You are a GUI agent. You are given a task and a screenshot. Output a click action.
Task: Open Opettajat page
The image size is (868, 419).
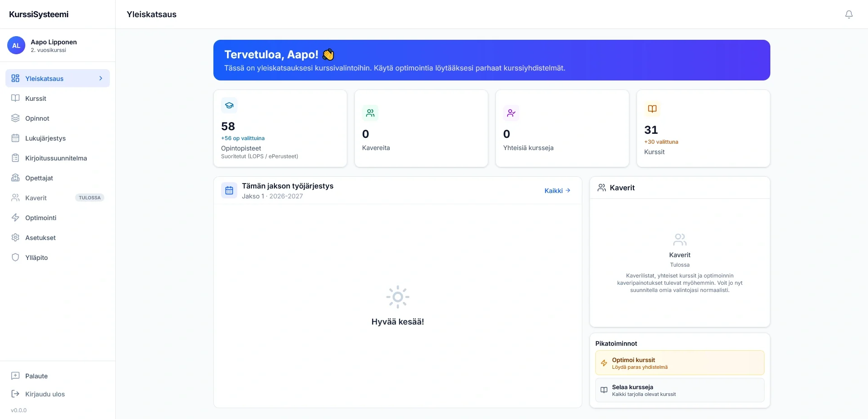click(57, 178)
